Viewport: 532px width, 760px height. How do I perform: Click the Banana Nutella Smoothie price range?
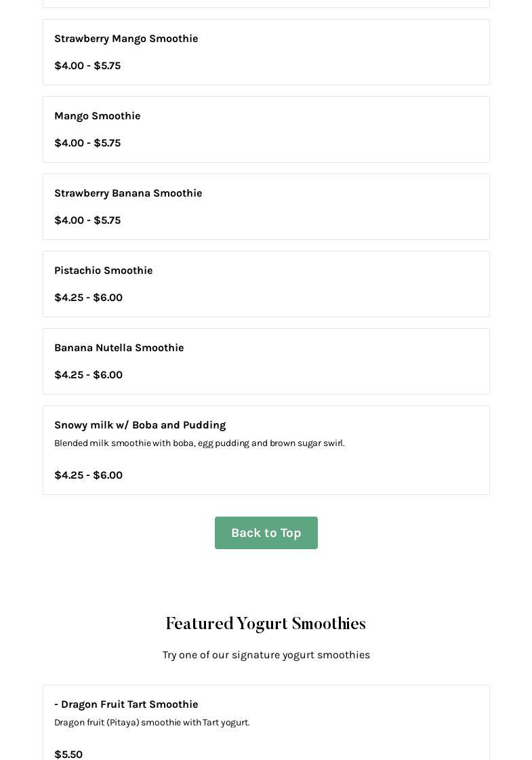coord(88,375)
